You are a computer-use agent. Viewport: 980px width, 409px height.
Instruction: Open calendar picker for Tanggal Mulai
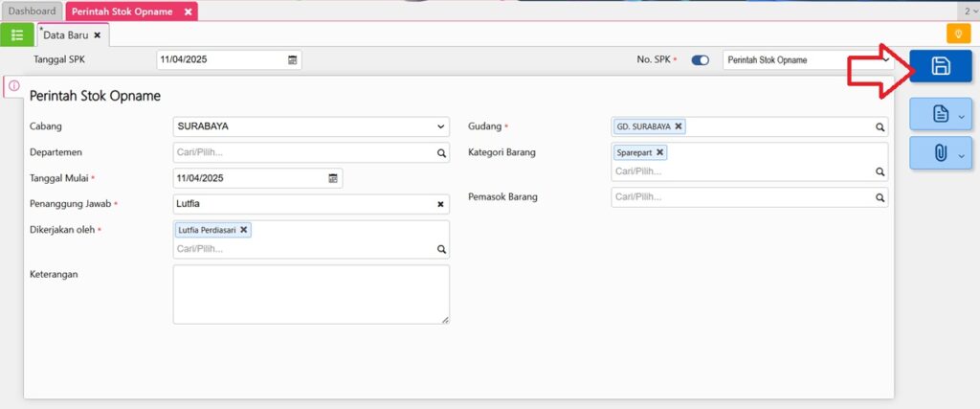pos(333,178)
